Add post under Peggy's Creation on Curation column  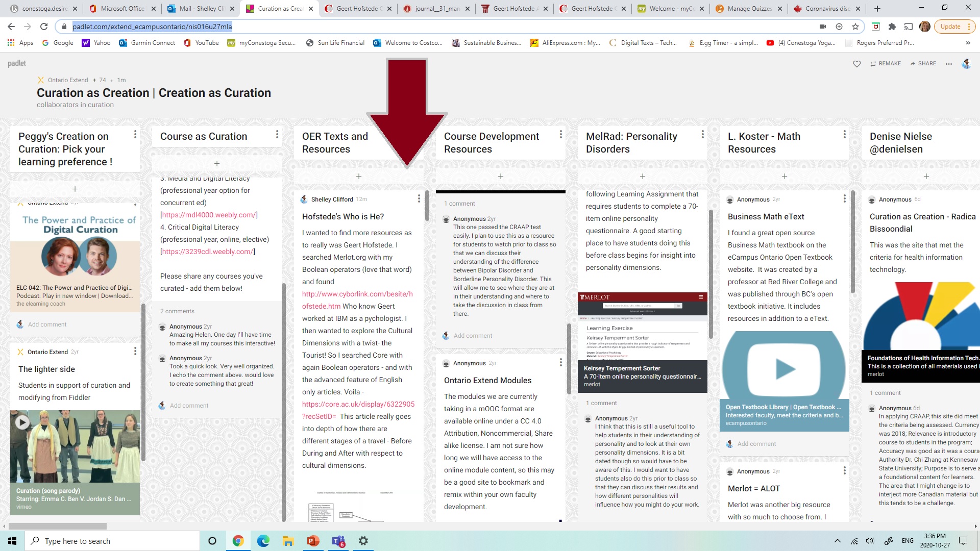point(75,189)
